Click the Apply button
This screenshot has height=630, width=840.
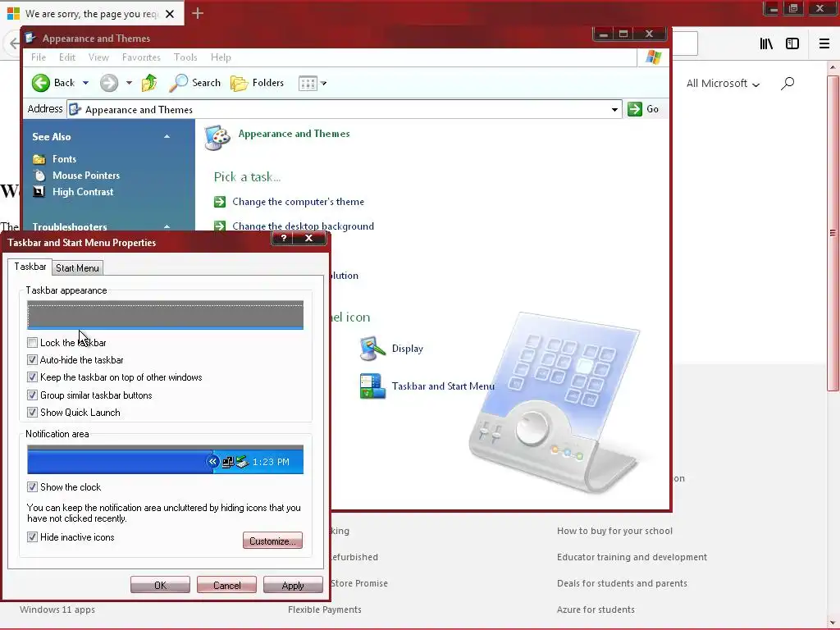[293, 585]
